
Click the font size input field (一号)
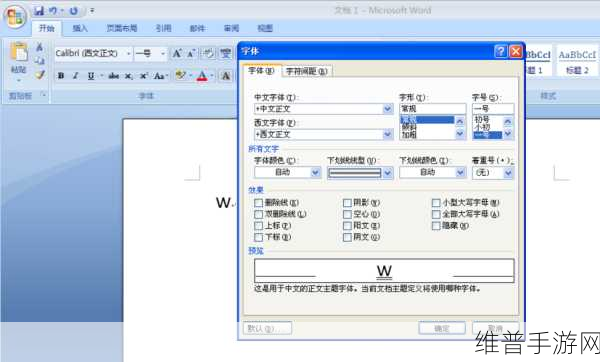(x=493, y=109)
